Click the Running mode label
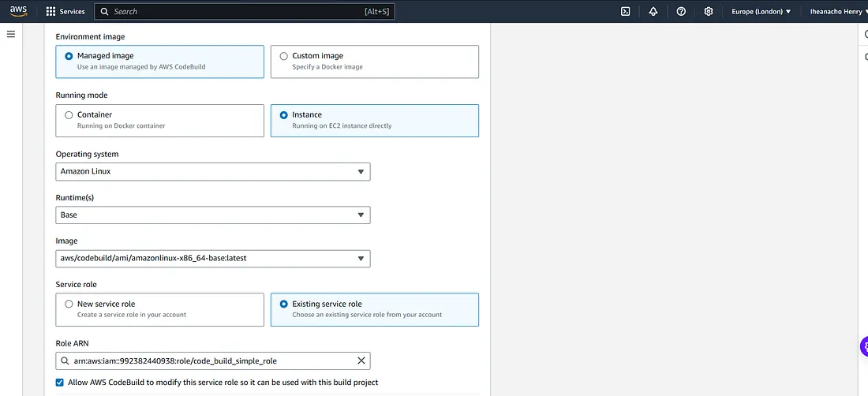Image resolution: width=868 pixels, height=396 pixels. [81, 95]
